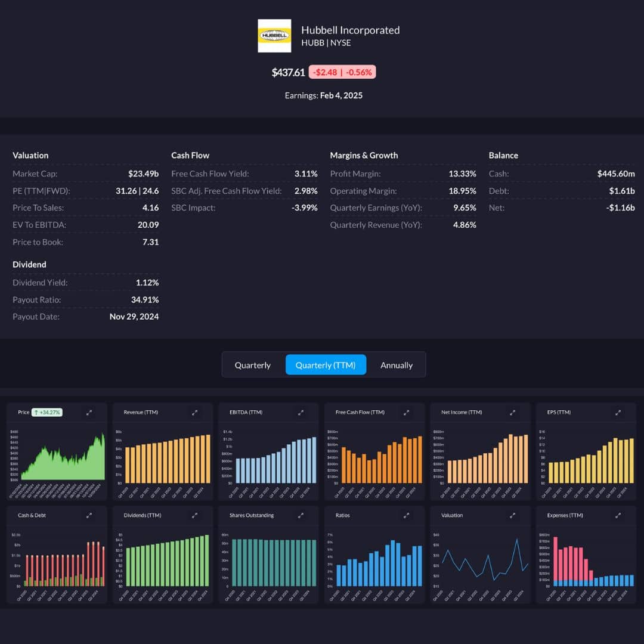Click the Quarterly Revenue (YoY) value 4.86%
Image resolution: width=644 pixels, height=644 pixels.
point(465,225)
